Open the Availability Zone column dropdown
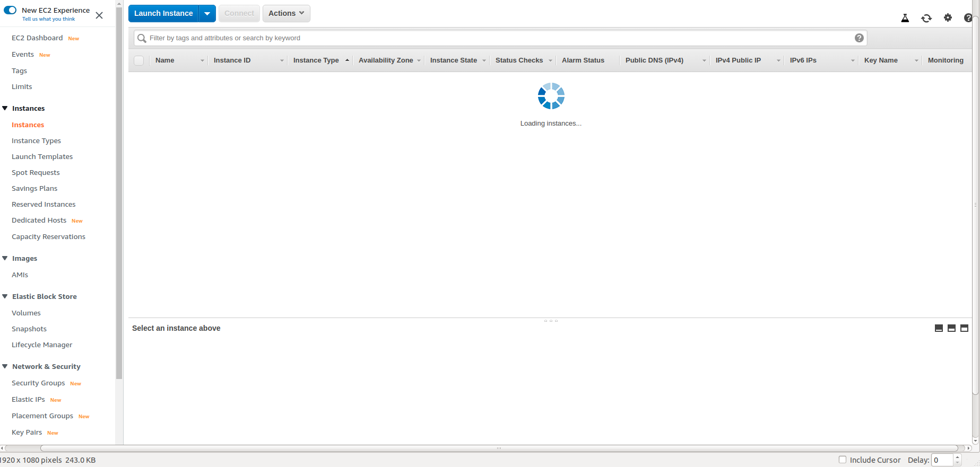The image size is (980, 467). (x=419, y=61)
